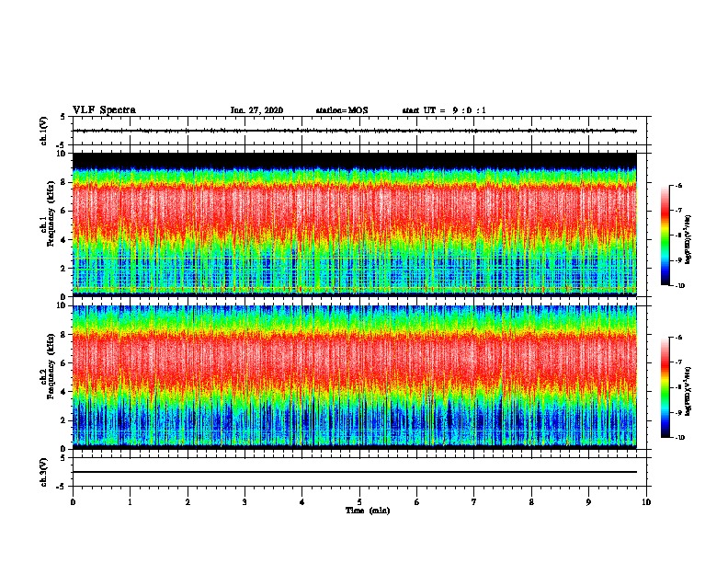Click the "ch.2 Frequency (kHz)" axis label

[x=49, y=366]
